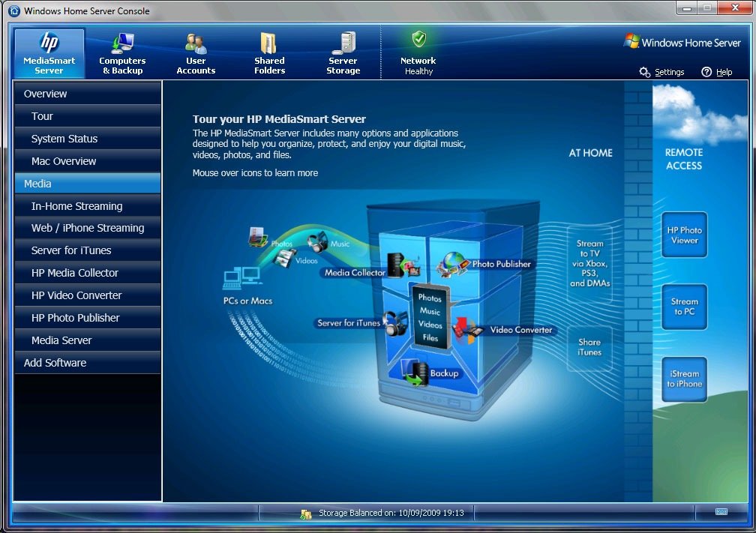Click the AT HOME heading
This screenshot has height=533, width=756.
click(x=591, y=153)
